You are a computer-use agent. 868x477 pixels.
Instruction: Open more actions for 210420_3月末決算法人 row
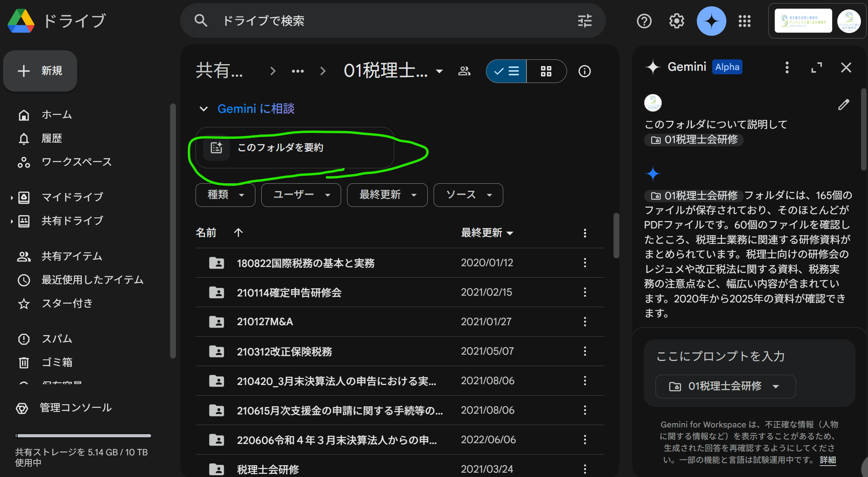[x=585, y=381]
